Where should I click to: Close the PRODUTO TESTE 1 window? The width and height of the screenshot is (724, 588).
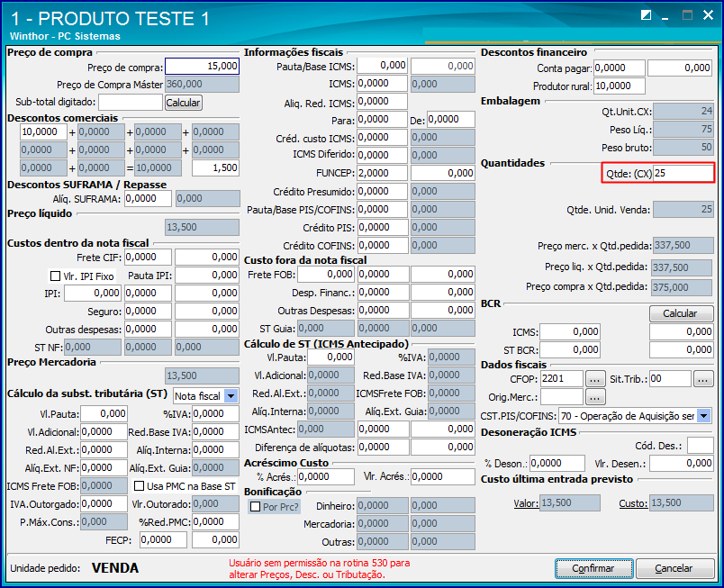[708, 15]
